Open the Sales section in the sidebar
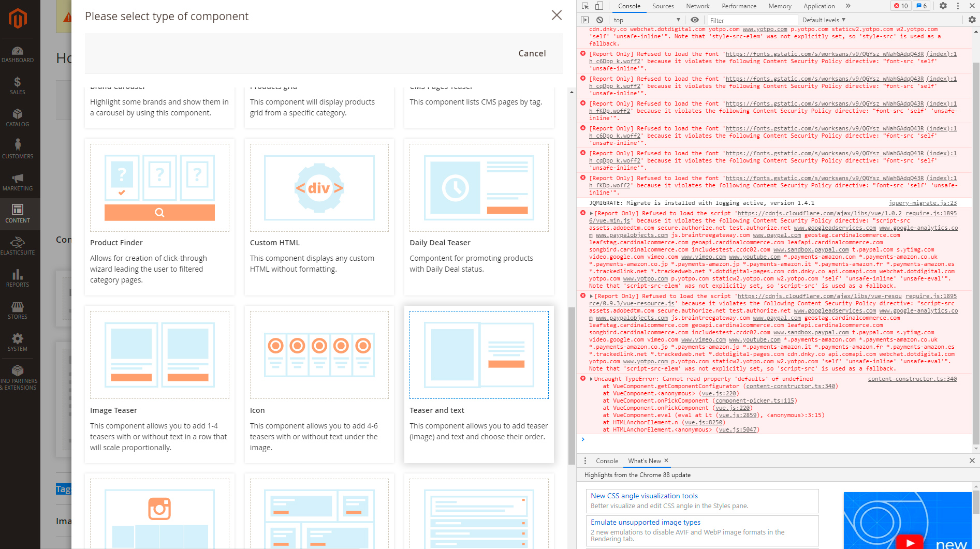 coord(18,85)
